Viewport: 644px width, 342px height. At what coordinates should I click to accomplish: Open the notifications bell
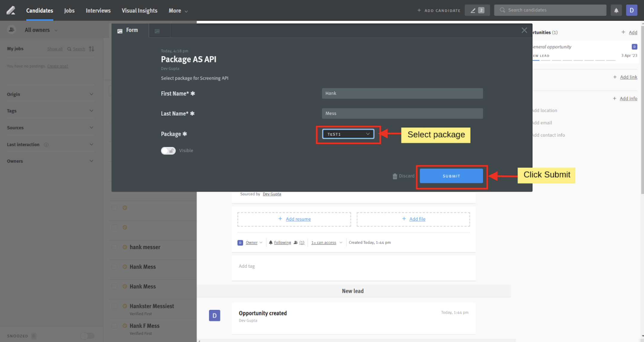pos(616,10)
